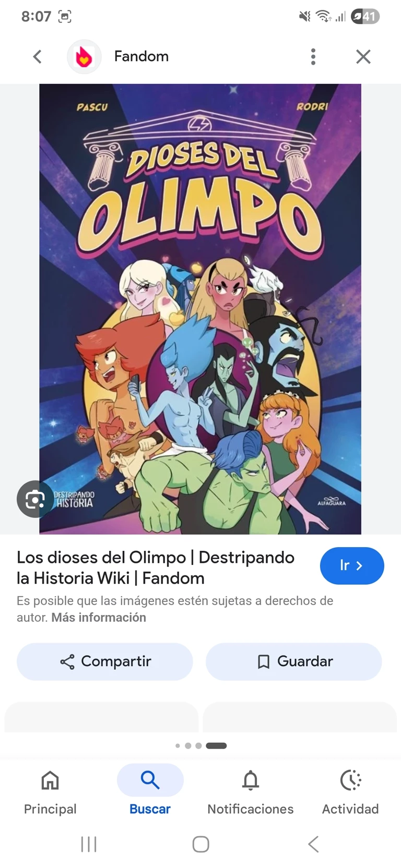This screenshot has width=401, height=868.
Task: Tap Android home navigation button
Action: [x=200, y=844]
